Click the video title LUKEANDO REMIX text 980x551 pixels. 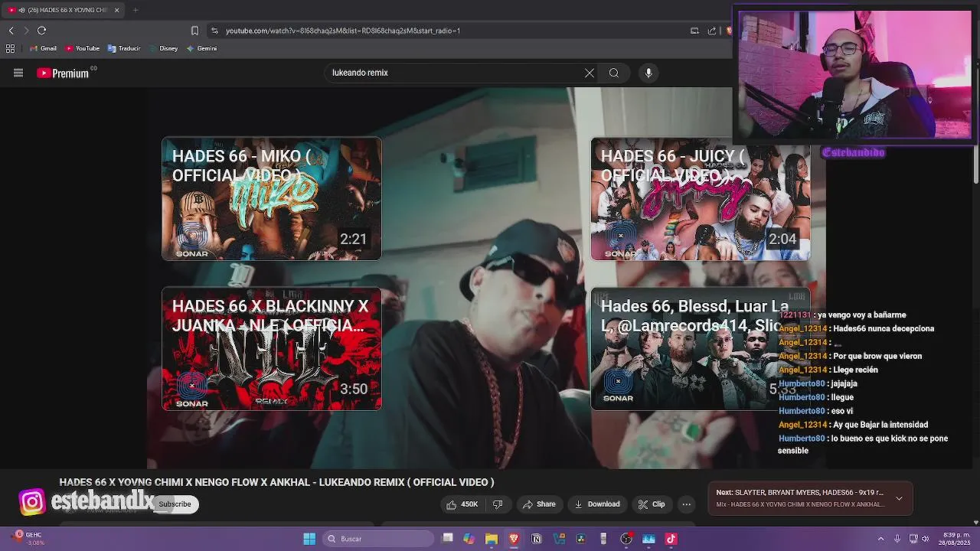(276, 482)
